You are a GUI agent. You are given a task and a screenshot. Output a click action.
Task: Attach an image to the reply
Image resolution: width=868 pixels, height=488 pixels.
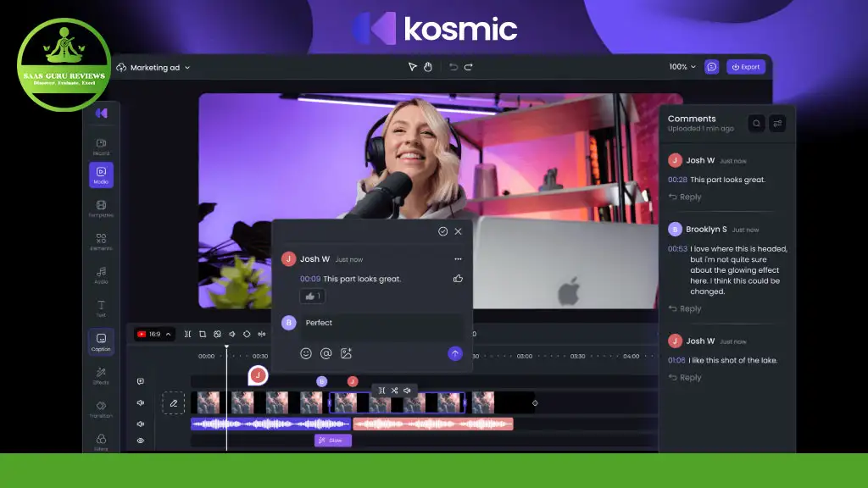tap(346, 353)
